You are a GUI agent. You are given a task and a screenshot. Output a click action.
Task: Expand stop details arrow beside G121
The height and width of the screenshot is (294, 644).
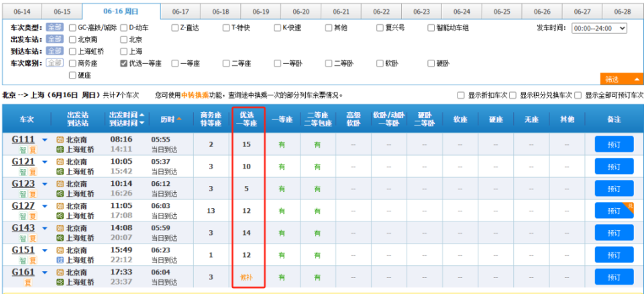click(x=45, y=162)
